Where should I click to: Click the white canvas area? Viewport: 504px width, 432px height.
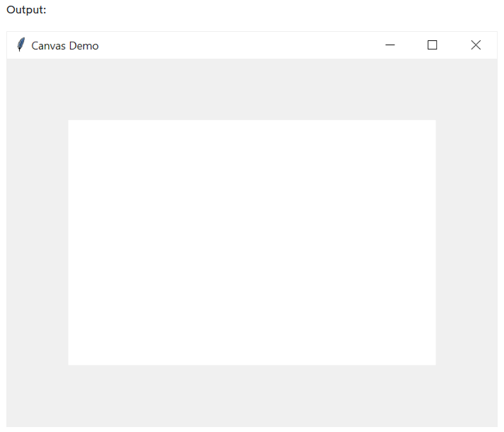(252, 243)
